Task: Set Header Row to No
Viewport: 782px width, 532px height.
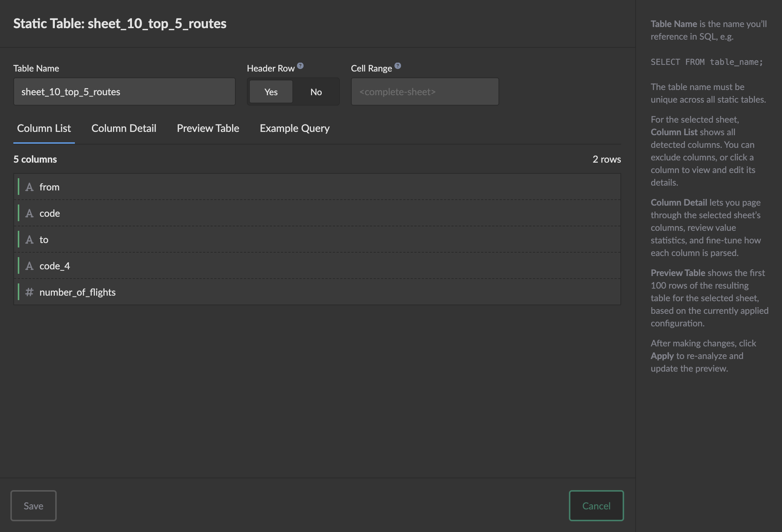Action: click(x=316, y=92)
